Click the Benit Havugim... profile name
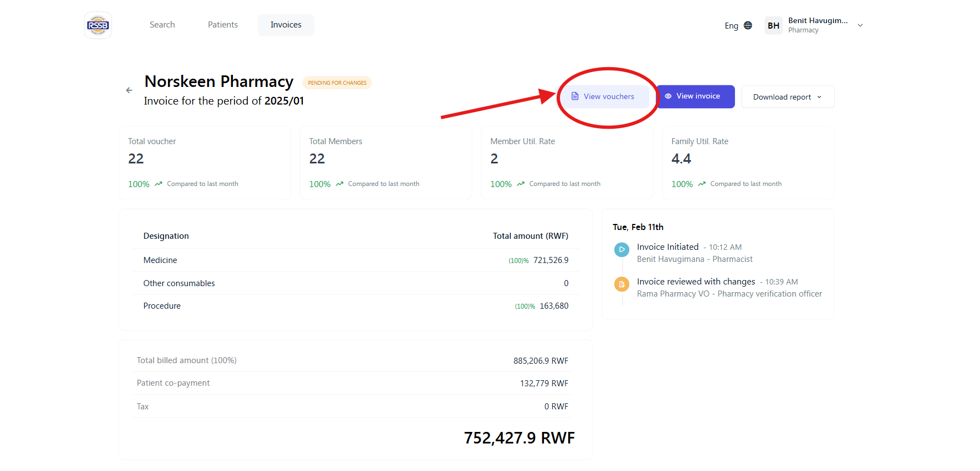This screenshot has width=980, height=471. [x=818, y=20]
